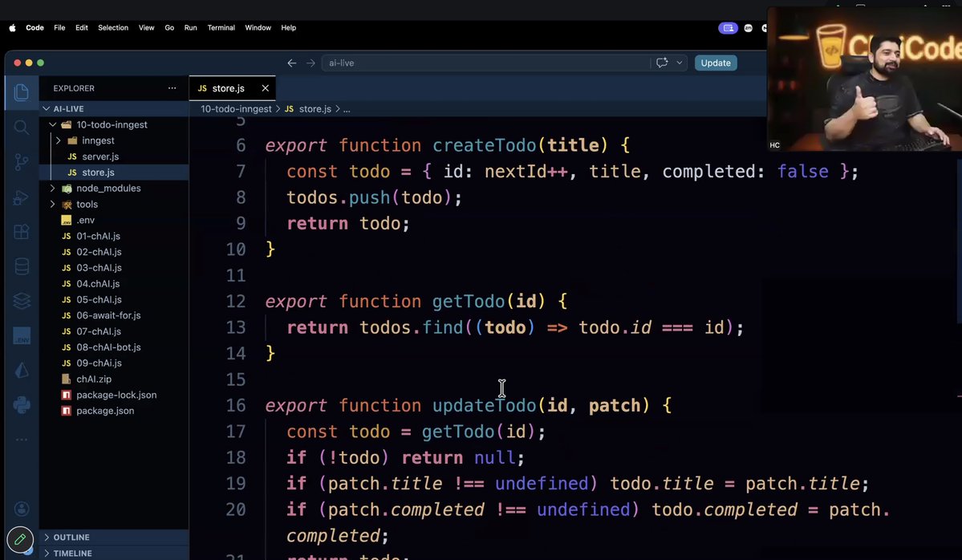Click the updateTodo function name in editor

coord(484,405)
